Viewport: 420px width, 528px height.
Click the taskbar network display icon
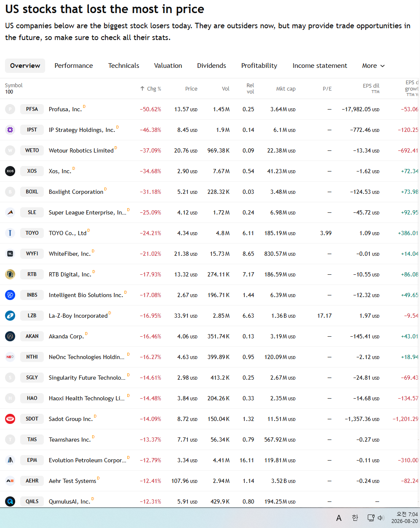point(371,518)
